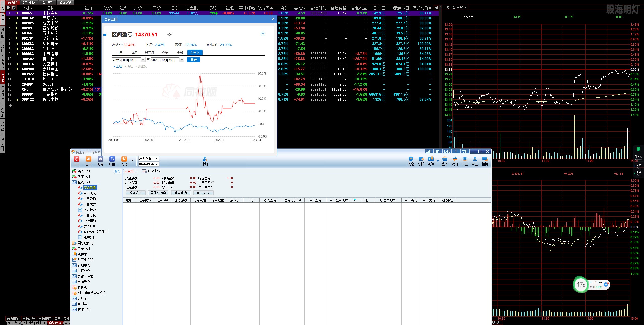Close the 收益曲线 dialog

pyautogui.click(x=273, y=19)
